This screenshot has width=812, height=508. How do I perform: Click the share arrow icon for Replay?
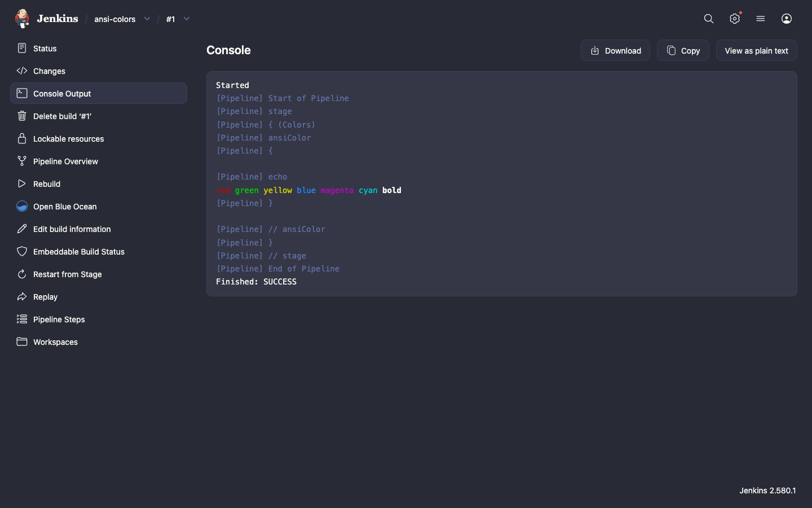pos(22,296)
